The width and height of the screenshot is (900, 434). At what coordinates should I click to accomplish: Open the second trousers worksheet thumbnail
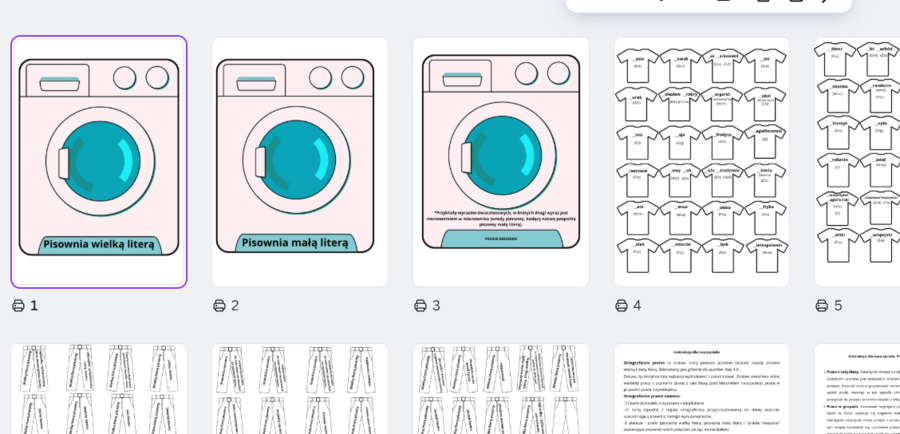click(x=300, y=389)
